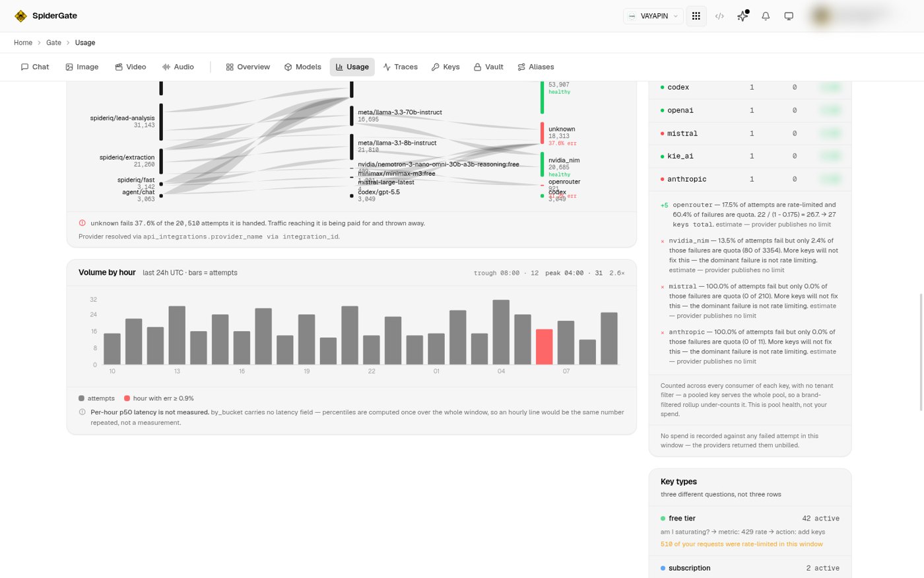924x578 pixels.
Task: Click the meta/llama-3.3-70b-instruct model label
Action: (400, 112)
